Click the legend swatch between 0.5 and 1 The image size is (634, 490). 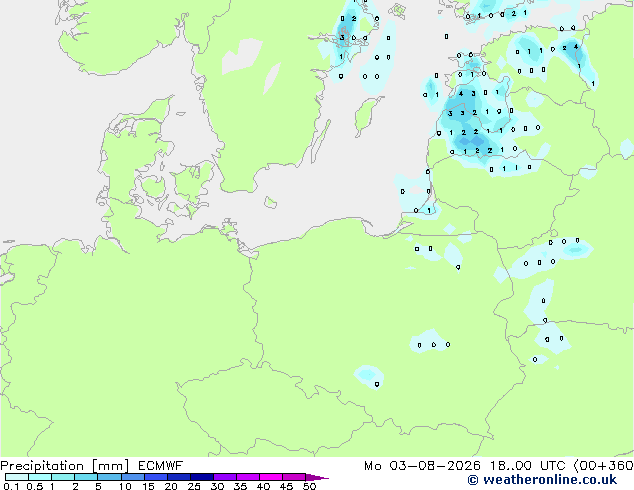coord(40,477)
